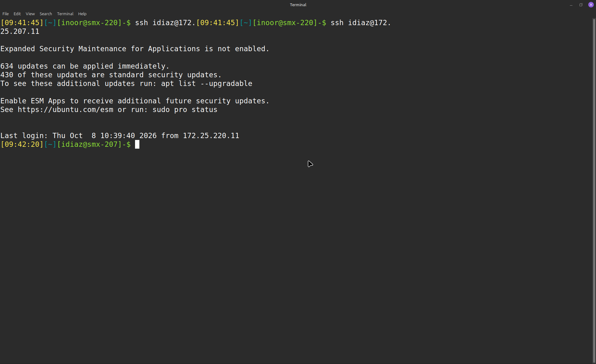The width and height of the screenshot is (596, 364).
Task: Open the View menu
Action: (x=30, y=14)
